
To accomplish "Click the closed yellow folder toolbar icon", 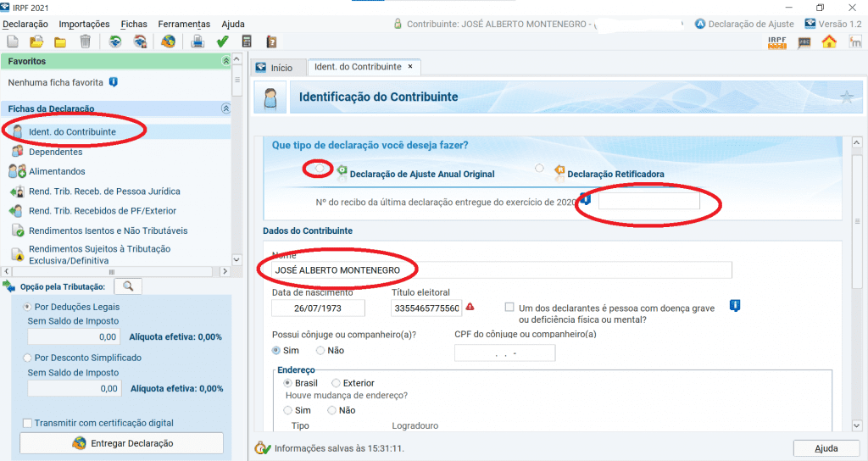I will (x=60, y=42).
